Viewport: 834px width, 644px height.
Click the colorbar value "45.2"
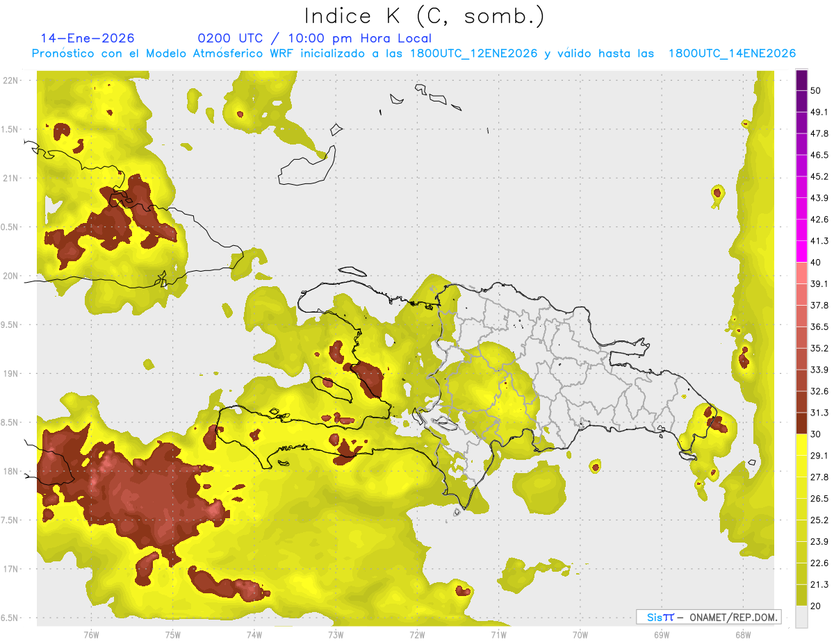click(x=819, y=176)
